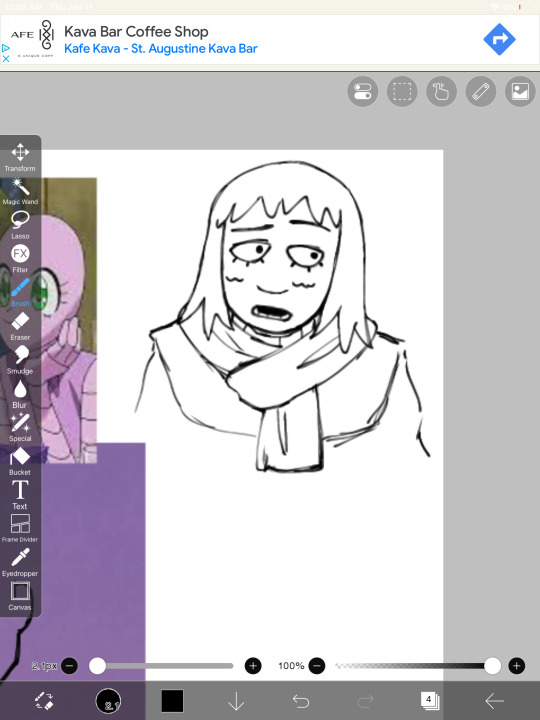Select the Transform tool
The width and height of the screenshot is (540, 720).
point(20,157)
